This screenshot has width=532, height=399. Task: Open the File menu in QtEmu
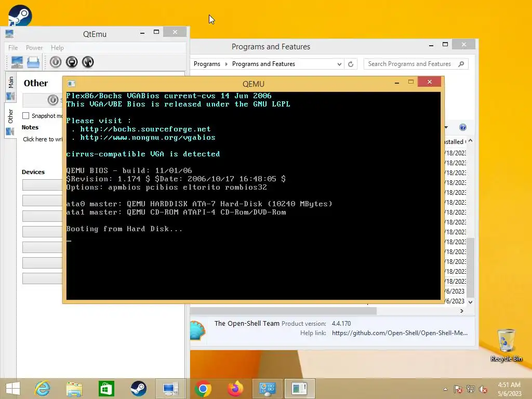tap(13, 48)
